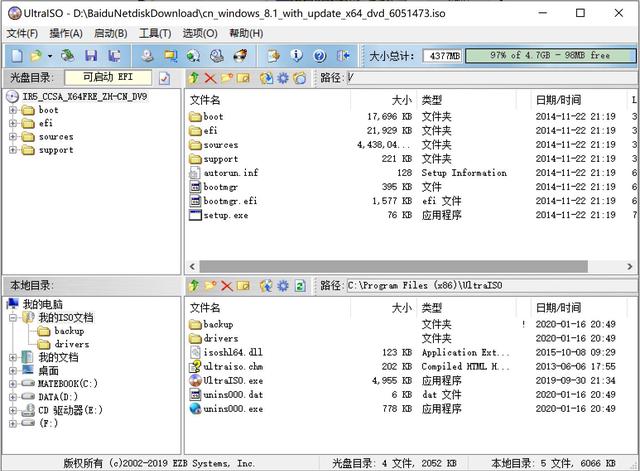Go up a folder in the local panel

pos(194,285)
